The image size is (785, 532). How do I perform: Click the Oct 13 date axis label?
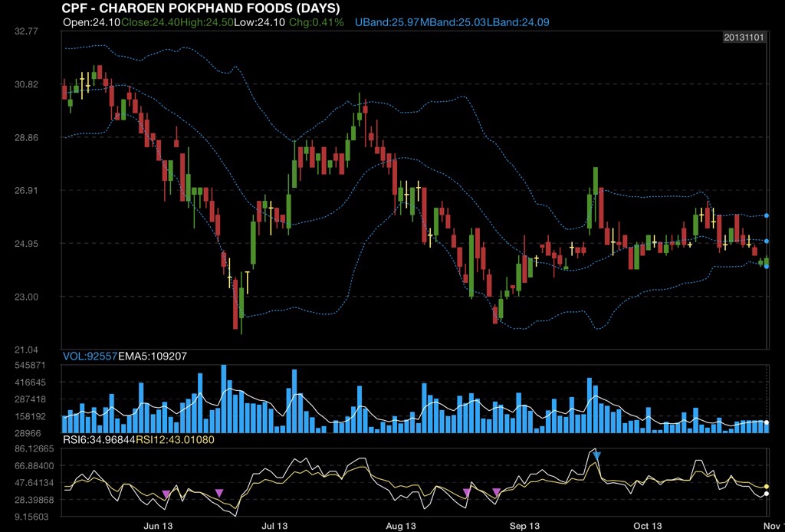647,526
